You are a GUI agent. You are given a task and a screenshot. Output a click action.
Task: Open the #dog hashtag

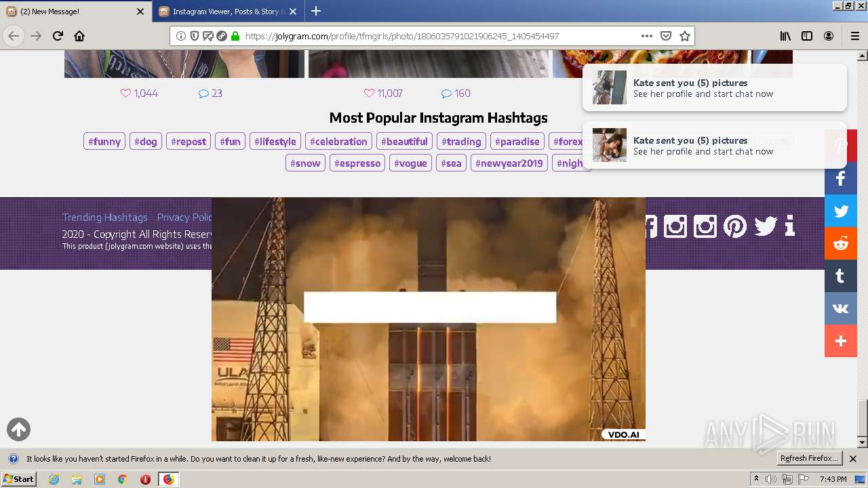(x=146, y=142)
